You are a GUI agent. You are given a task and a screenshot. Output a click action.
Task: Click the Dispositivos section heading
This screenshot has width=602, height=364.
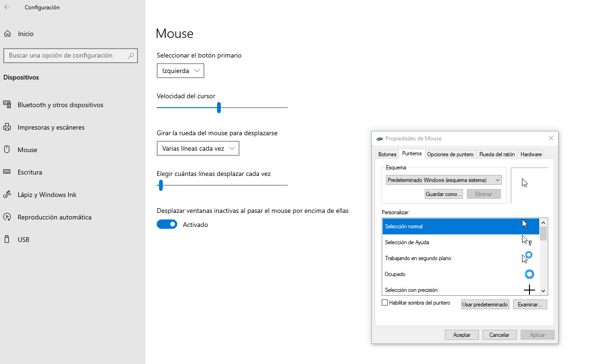(21, 77)
